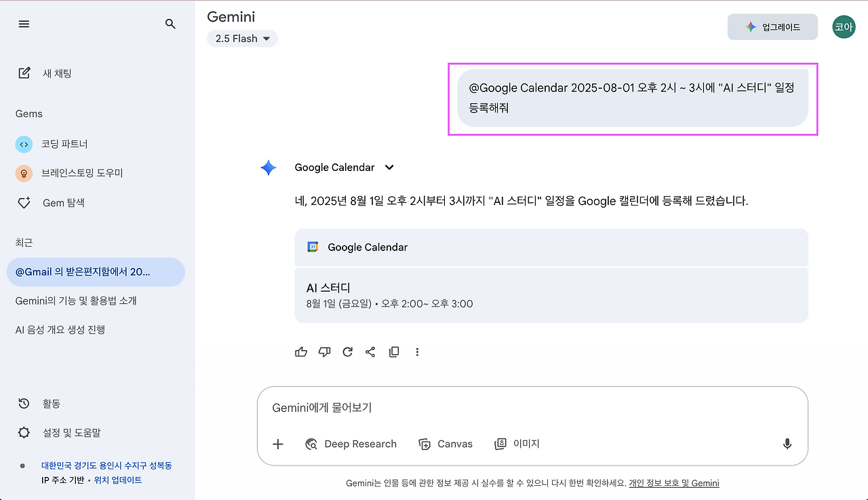Click the thumbs down icon
Screen dimensions: 868x500
(324, 351)
